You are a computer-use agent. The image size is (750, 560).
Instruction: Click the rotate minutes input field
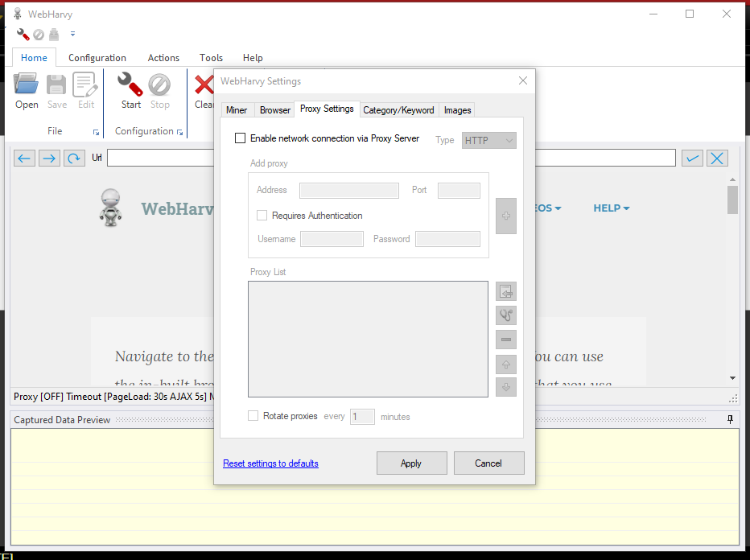click(363, 417)
